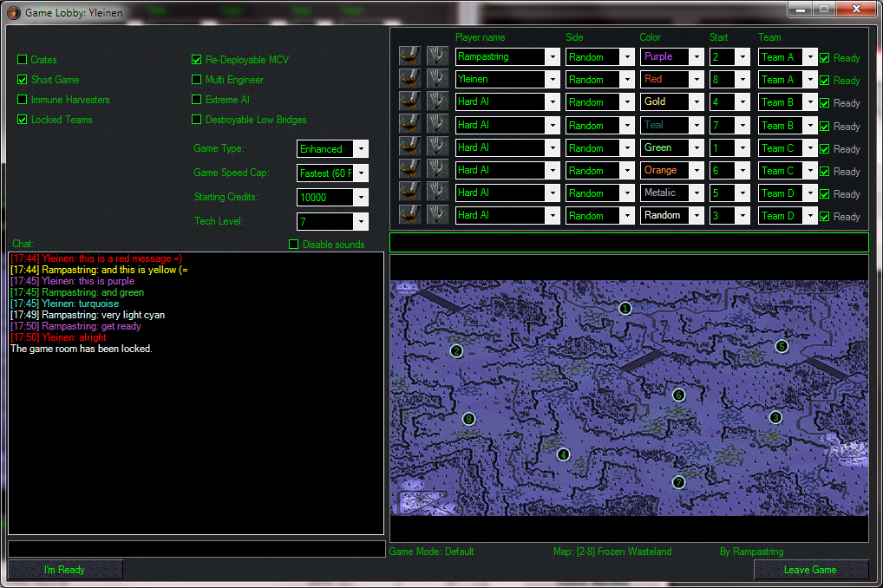The width and height of the screenshot is (883, 588).
Task: Click start position marker 7 on map
Action: [x=678, y=482]
